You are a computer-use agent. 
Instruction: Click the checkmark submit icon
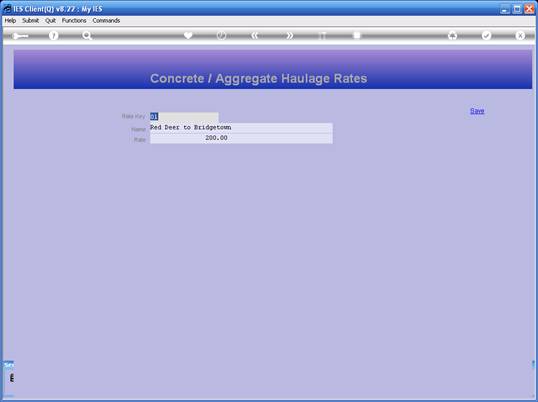(x=486, y=35)
